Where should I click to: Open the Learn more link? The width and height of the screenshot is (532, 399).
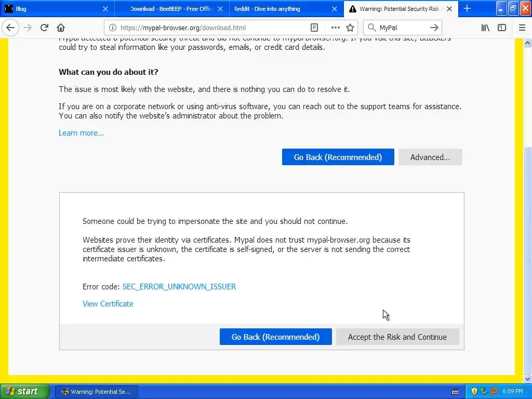click(x=81, y=133)
